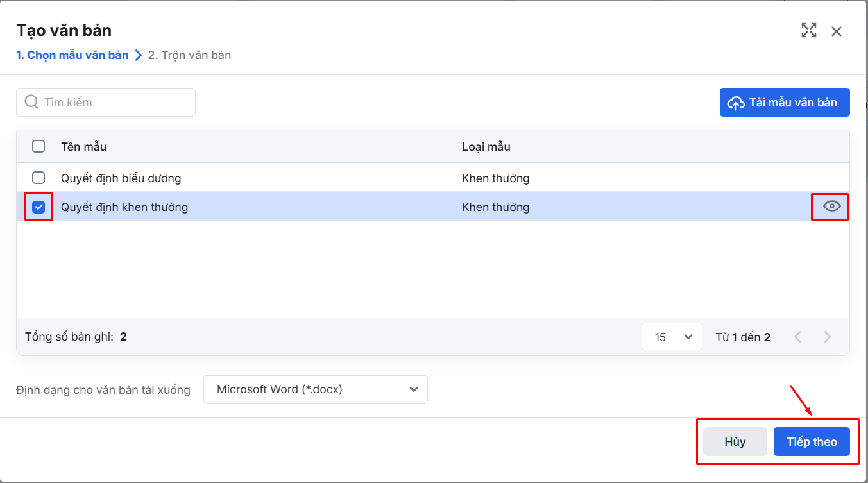Open the page size dropdown showing 15

coord(671,337)
